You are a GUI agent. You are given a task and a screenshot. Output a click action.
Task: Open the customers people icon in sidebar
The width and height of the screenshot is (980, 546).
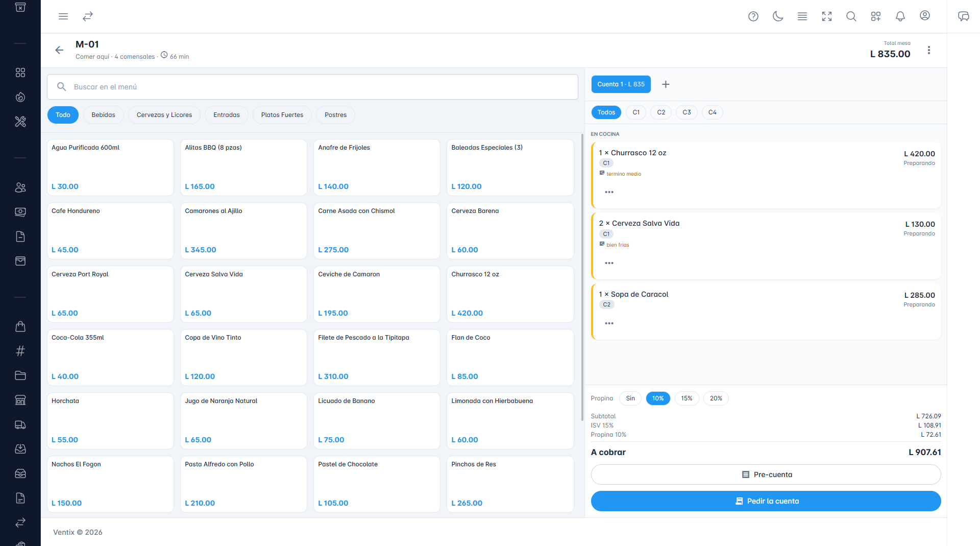20,187
